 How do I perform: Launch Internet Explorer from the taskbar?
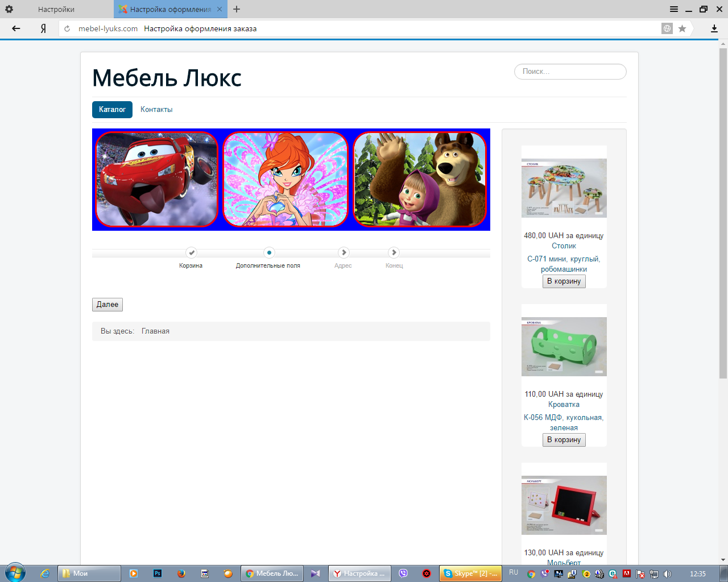click(45, 573)
